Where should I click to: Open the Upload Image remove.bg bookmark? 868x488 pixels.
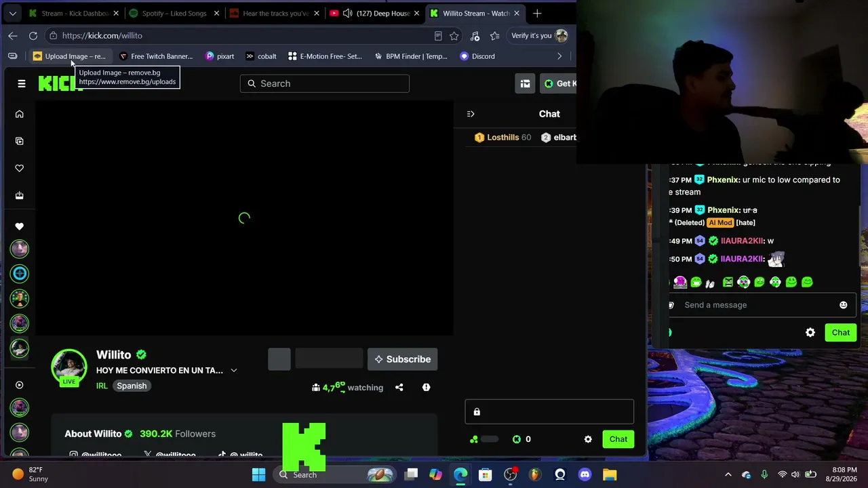(69, 56)
